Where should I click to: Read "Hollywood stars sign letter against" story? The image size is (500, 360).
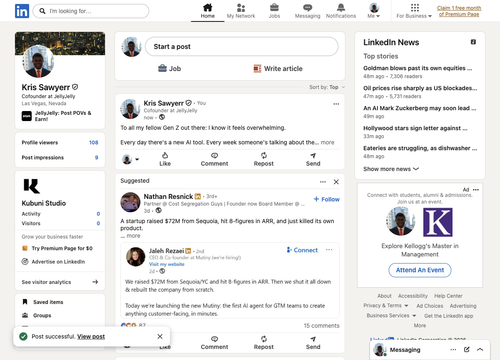click(415, 128)
